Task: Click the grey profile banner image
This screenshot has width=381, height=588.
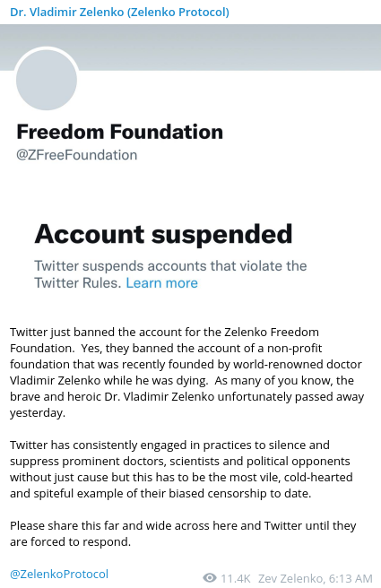Action: click(x=190, y=48)
